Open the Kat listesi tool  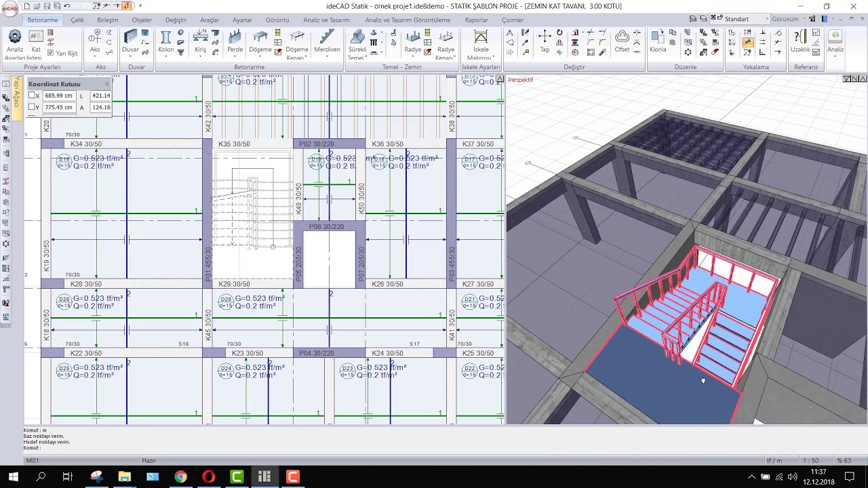[36, 43]
